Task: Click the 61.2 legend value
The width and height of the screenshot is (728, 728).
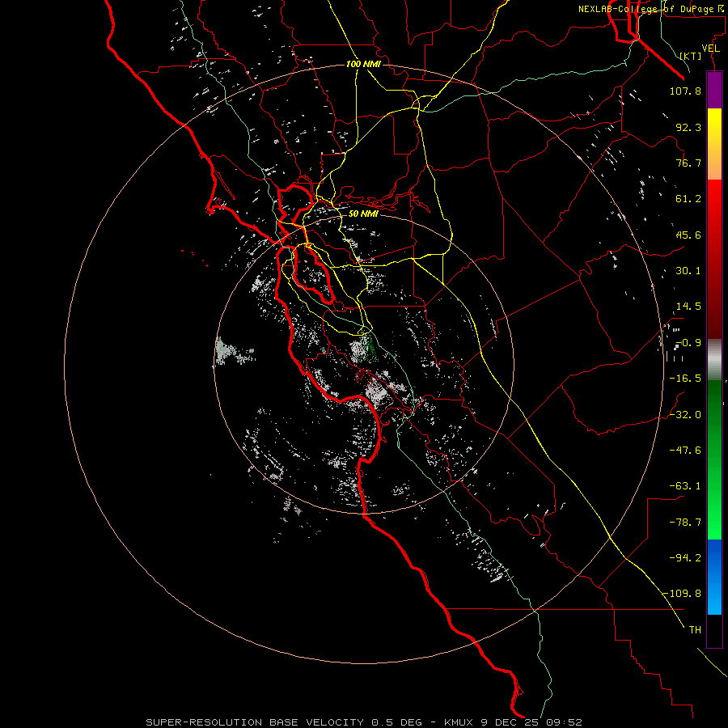Action: pyautogui.click(x=688, y=199)
